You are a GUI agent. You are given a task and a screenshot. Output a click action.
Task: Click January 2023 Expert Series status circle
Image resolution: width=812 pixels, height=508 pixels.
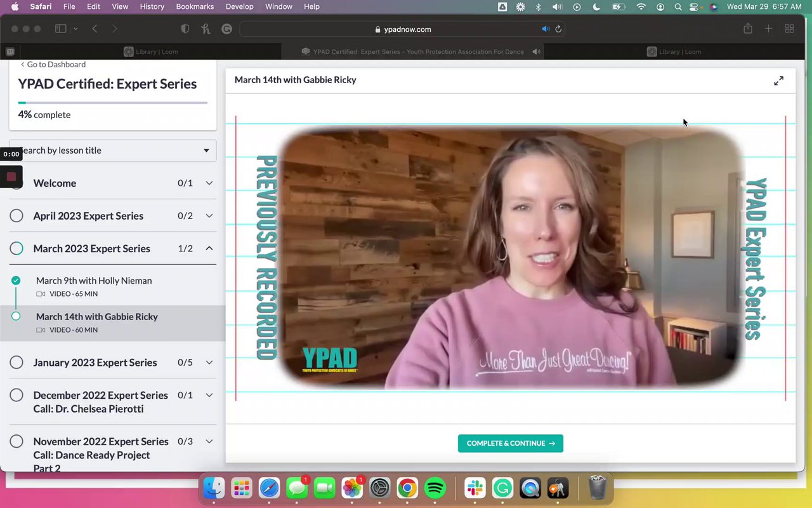pyautogui.click(x=16, y=363)
